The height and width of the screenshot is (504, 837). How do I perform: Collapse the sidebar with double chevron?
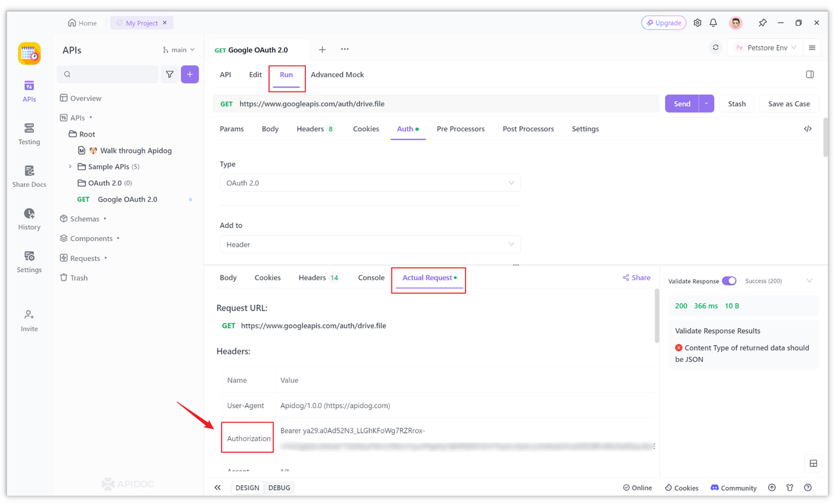point(218,488)
